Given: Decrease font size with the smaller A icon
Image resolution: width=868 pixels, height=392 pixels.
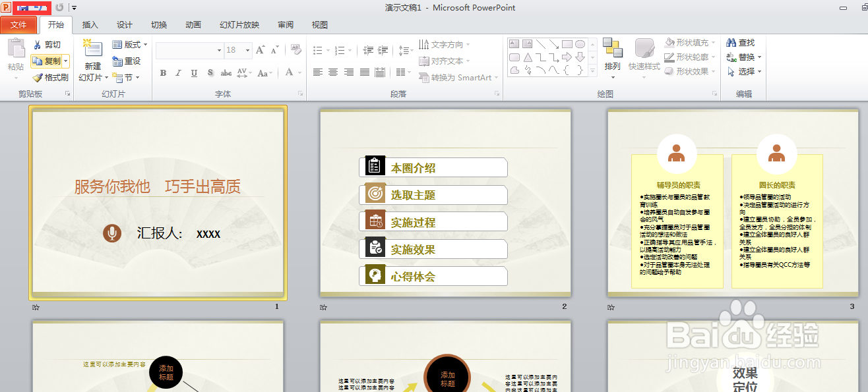Looking at the screenshot, I should point(274,50).
